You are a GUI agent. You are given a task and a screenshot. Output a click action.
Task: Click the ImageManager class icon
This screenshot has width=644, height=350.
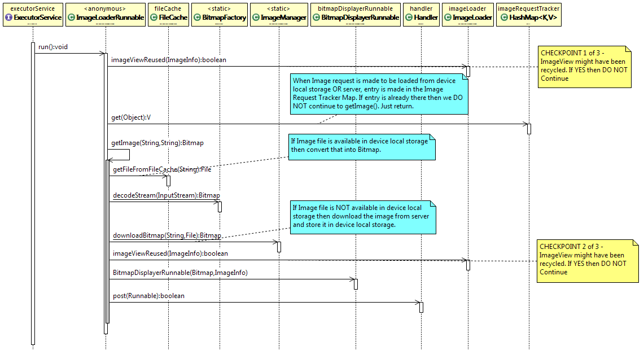255,18
